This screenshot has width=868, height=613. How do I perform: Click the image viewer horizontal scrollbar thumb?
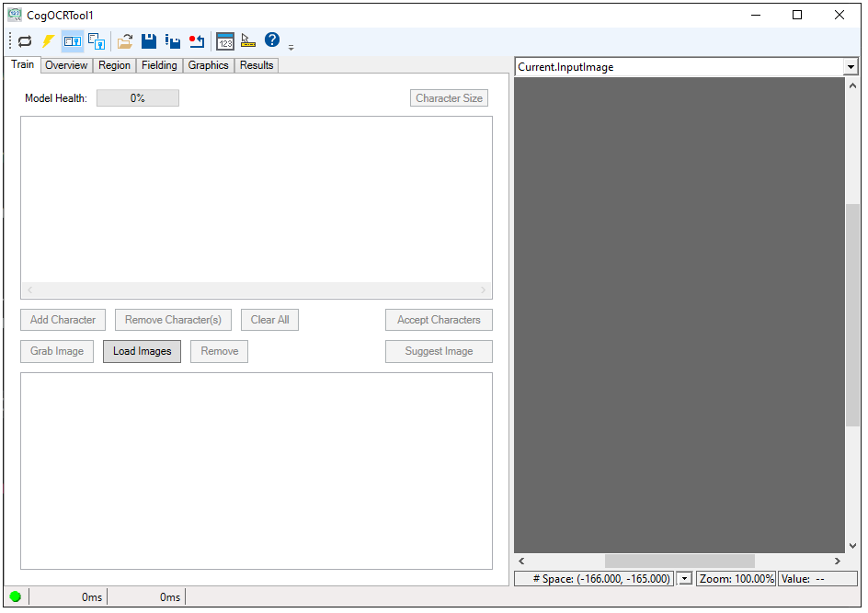click(680, 561)
